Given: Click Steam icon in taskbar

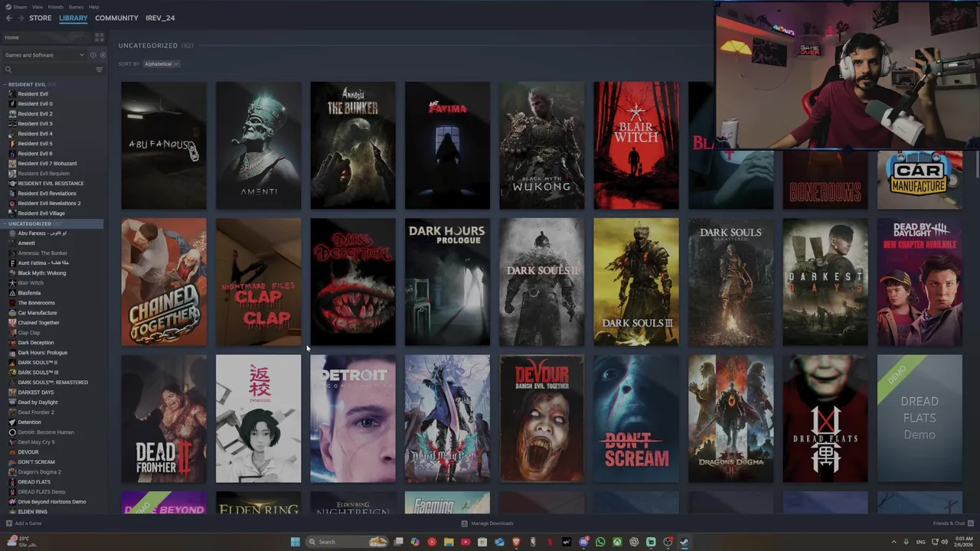Looking at the screenshot, I should tap(684, 542).
